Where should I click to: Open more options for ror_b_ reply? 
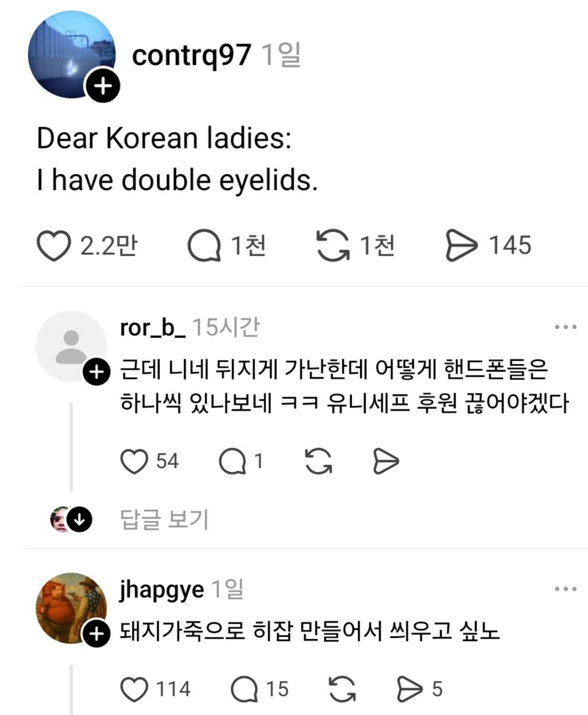(566, 327)
